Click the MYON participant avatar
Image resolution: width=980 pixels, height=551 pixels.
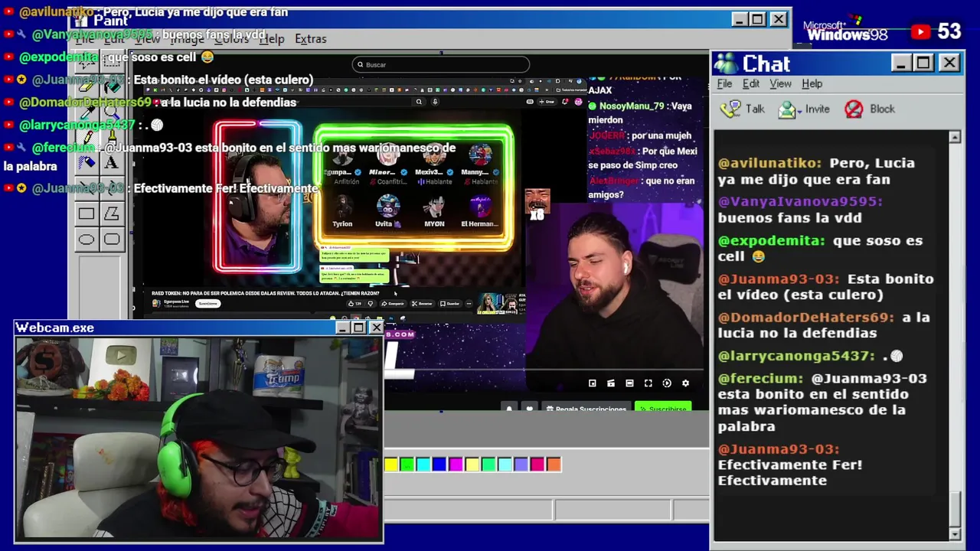click(x=434, y=207)
